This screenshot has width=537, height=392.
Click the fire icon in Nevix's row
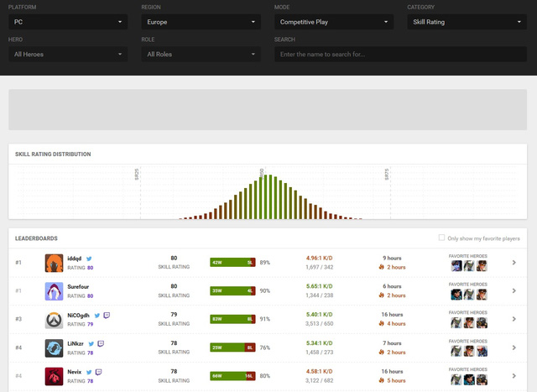[382, 380]
